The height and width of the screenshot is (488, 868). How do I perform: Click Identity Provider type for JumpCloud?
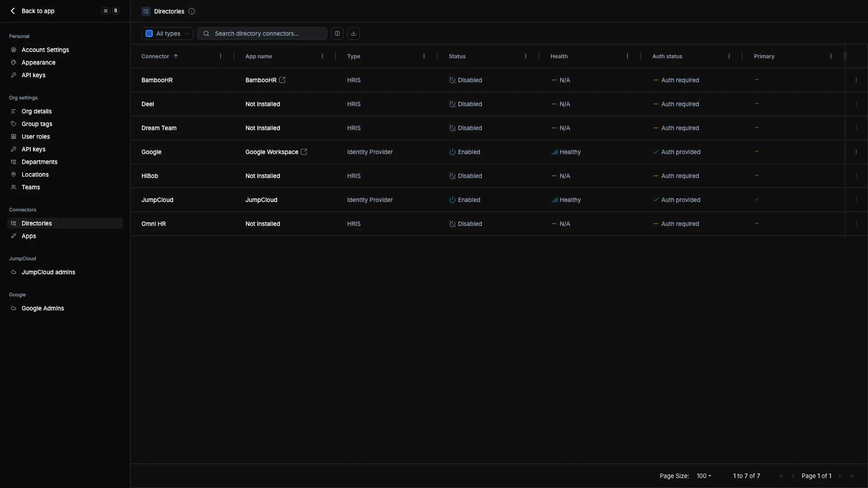(370, 200)
